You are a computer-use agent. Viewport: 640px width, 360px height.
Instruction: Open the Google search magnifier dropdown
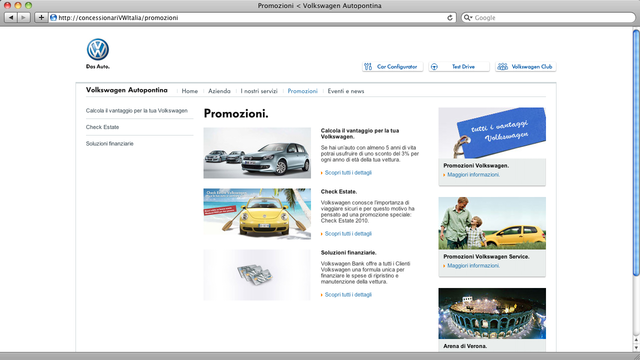point(468,18)
